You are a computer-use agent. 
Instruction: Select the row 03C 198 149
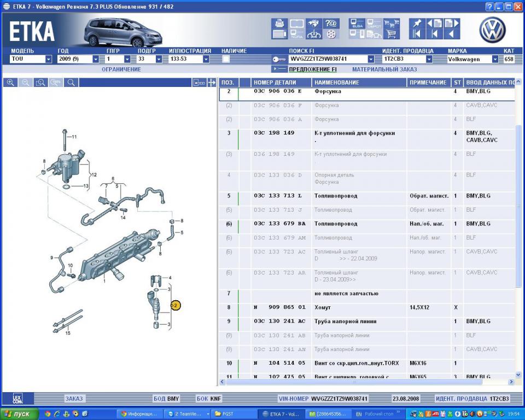coord(366,139)
